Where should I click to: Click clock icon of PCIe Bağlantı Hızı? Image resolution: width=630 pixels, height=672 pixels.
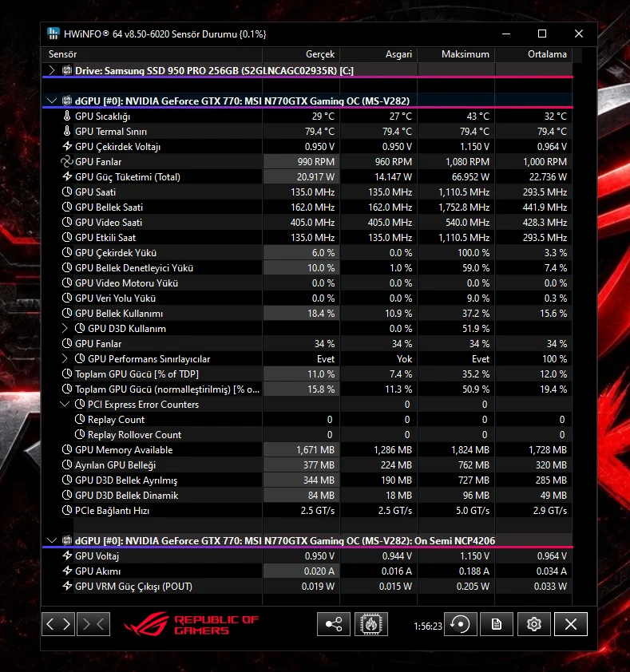pyautogui.click(x=67, y=510)
